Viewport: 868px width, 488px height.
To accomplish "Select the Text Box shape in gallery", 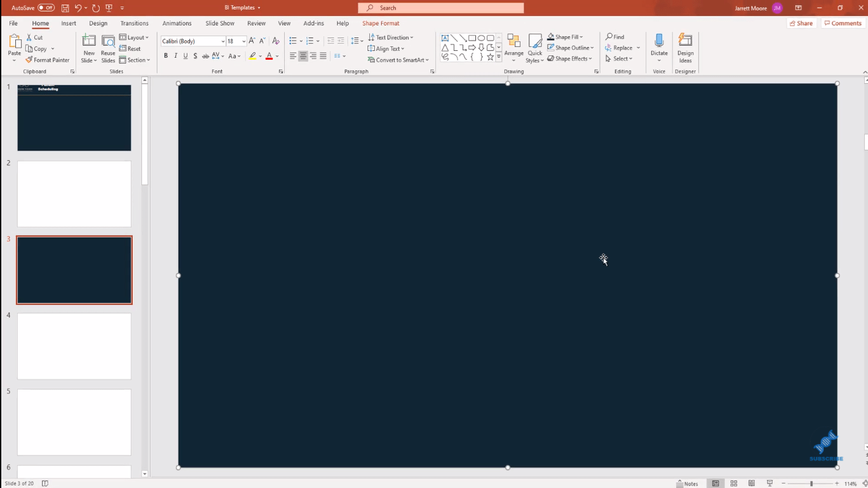I will (x=445, y=38).
